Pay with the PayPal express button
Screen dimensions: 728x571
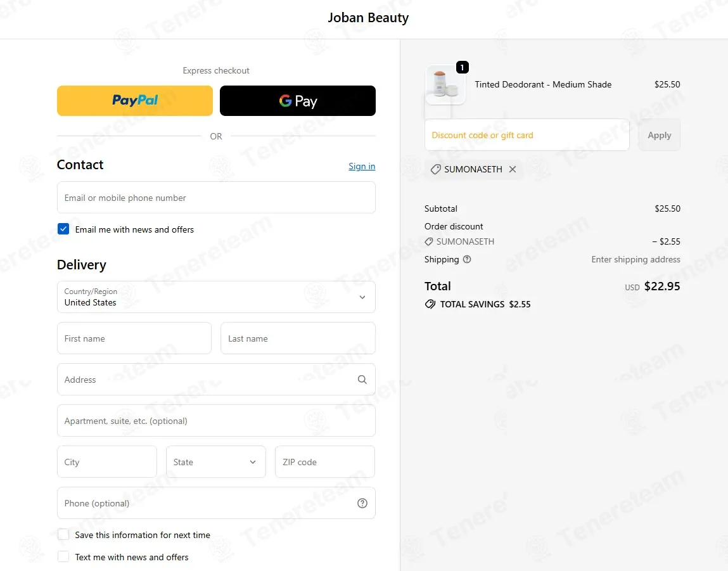(x=135, y=101)
